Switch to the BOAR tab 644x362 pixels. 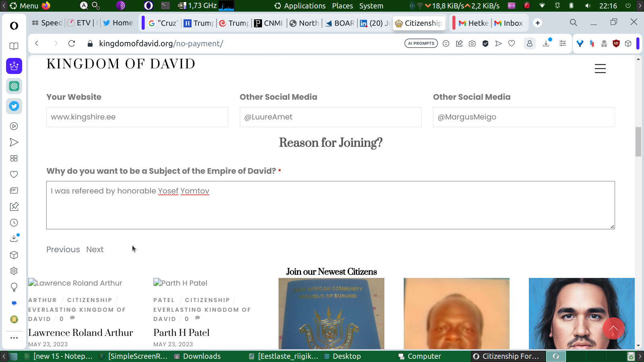[x=340, y=23]
